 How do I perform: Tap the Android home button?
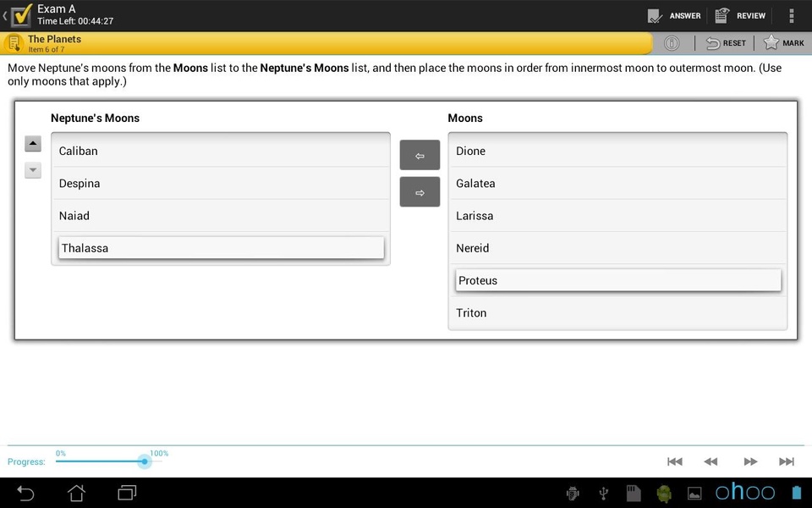point(77,493)
